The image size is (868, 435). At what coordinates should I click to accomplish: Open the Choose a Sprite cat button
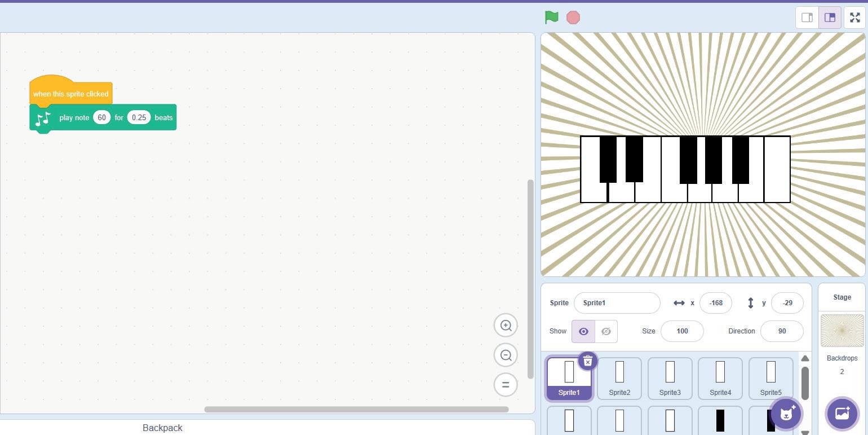pos(787,414)
